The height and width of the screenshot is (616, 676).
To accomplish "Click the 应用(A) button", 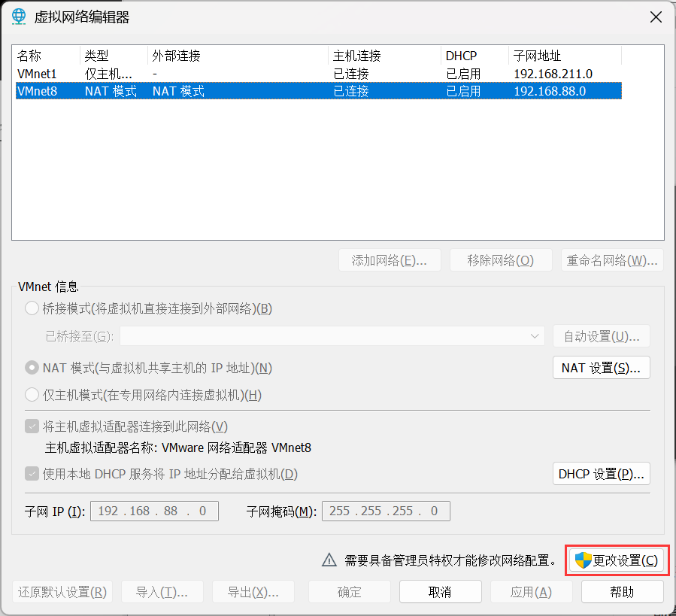I will pos(531,592).
